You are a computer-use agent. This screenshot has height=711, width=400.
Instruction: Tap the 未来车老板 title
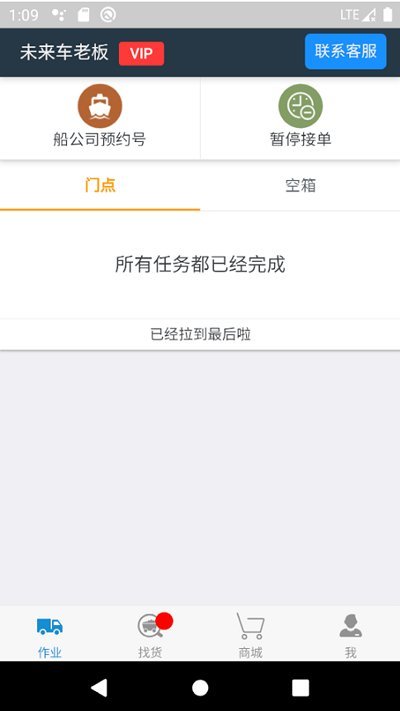(64, 53)
